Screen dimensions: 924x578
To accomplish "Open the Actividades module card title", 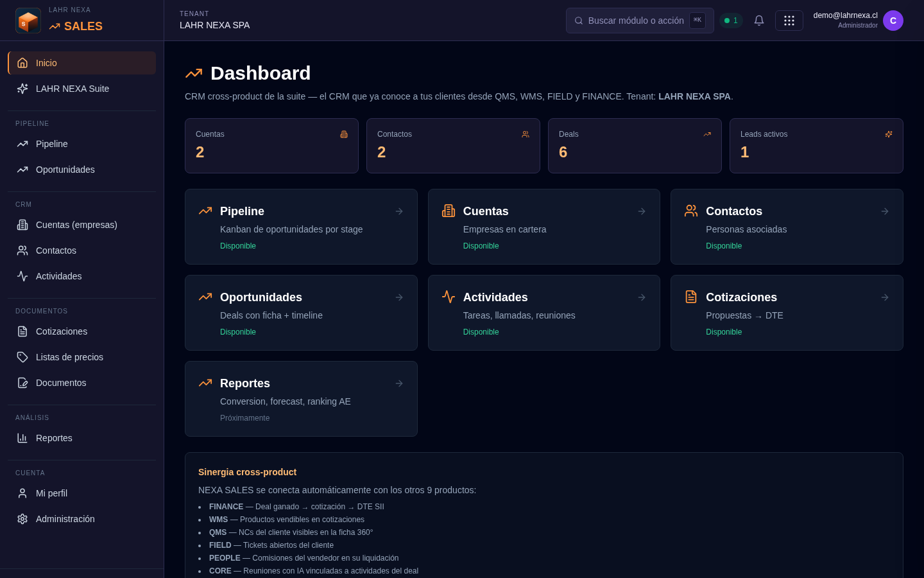I will click(495, 297).
